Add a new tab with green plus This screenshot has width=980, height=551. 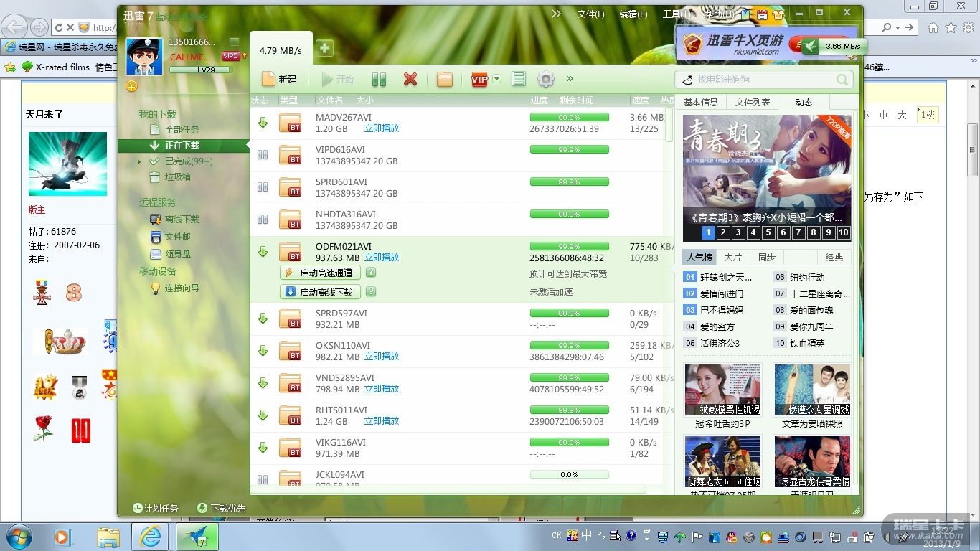click(324, 48)
